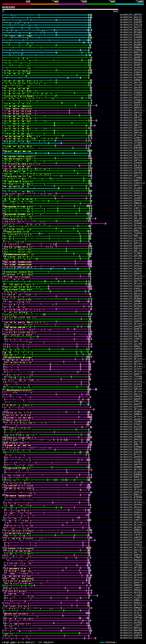Select label UniRef100_B7PKI2

pos(131,402)
